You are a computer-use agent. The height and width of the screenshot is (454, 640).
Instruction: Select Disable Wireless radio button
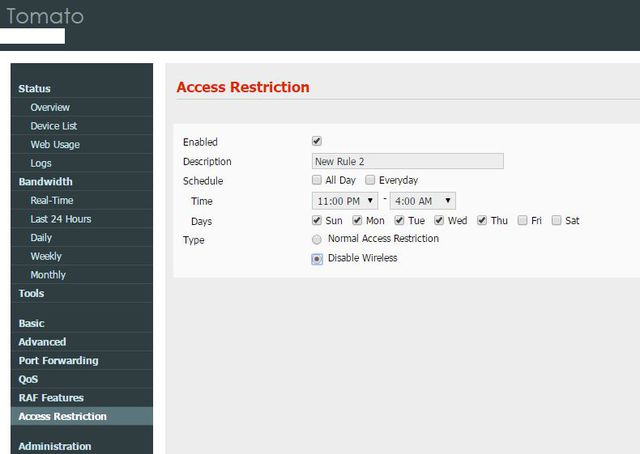[x=317, y=259]
